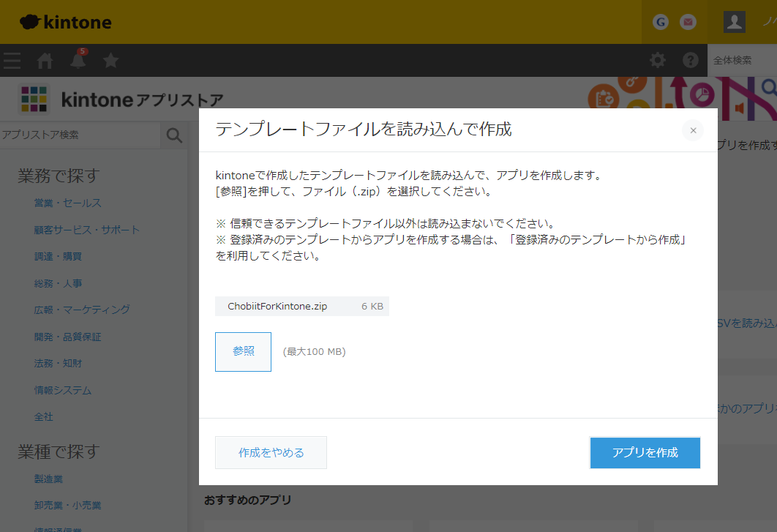Screen dimensions: 777x532
Task: Open the 営業・セールス category link
Action: pos(67,203)
